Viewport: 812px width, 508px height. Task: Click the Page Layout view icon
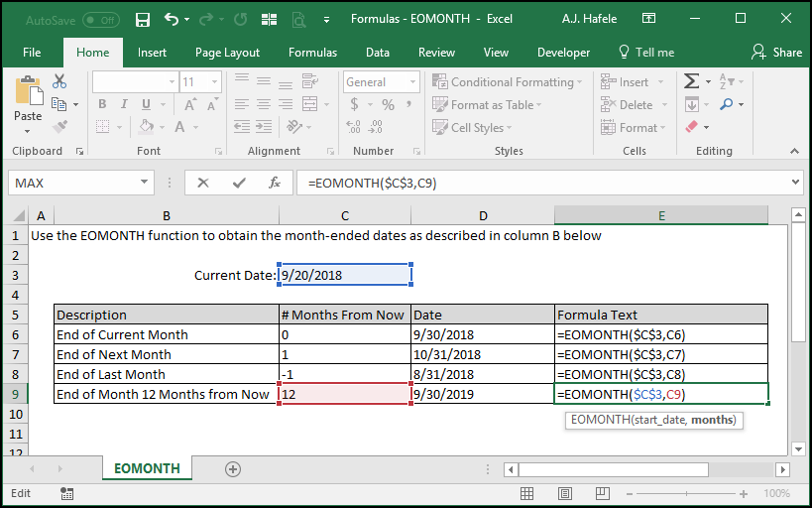[x=565, y=493]
